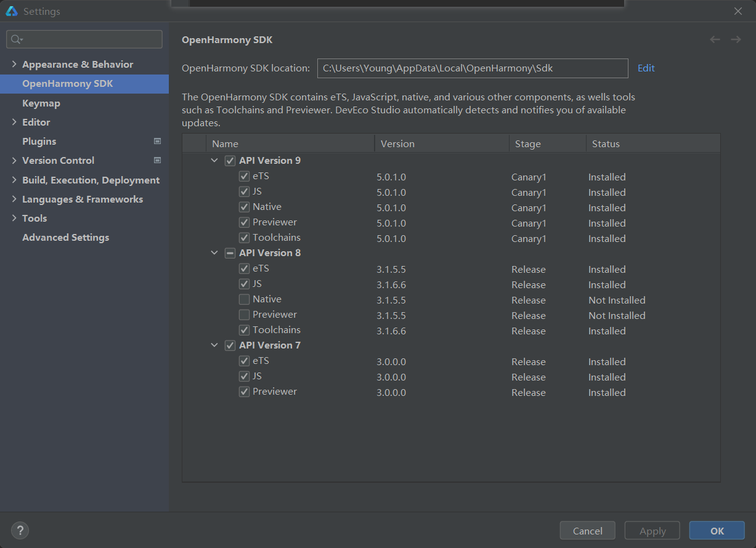This screenshot has width=756, height=548.
Task: Uncheck eTS under API Version 9
Action: click(244, 176)
